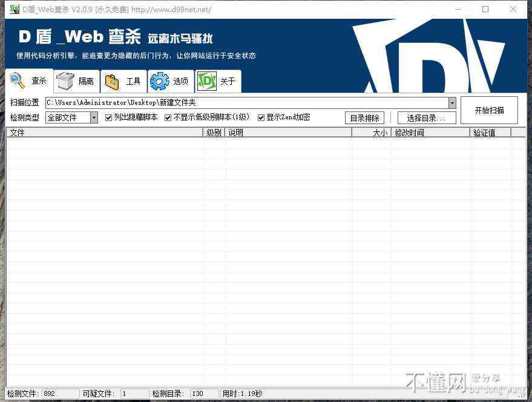Open the 工具 tools tab
Screen dimensions: 532x402
[124, 82]
